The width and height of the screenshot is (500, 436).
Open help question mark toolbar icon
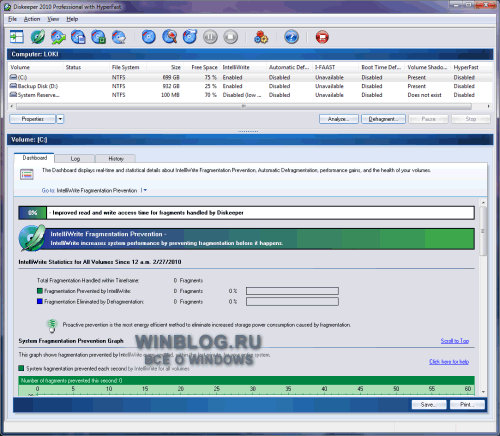click(291, 37)
